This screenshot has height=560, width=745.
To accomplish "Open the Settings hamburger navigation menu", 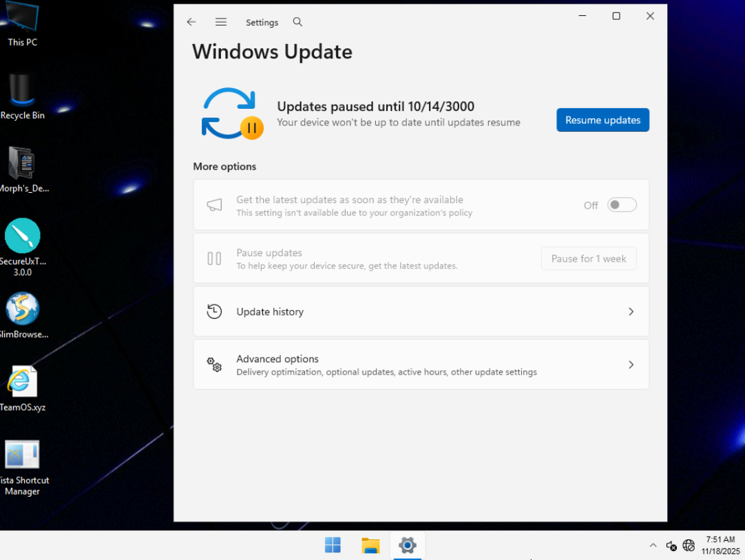I will [221, 22].
